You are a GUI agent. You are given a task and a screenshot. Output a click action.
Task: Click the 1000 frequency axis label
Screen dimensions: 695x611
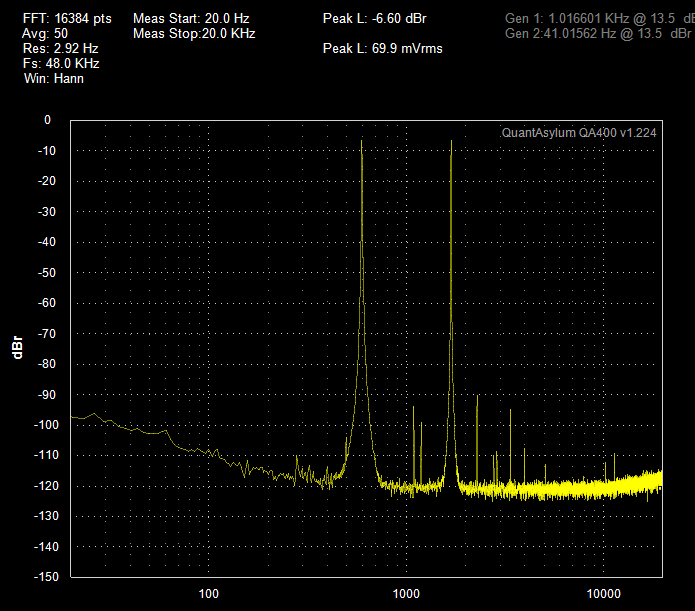pos(406,594)
